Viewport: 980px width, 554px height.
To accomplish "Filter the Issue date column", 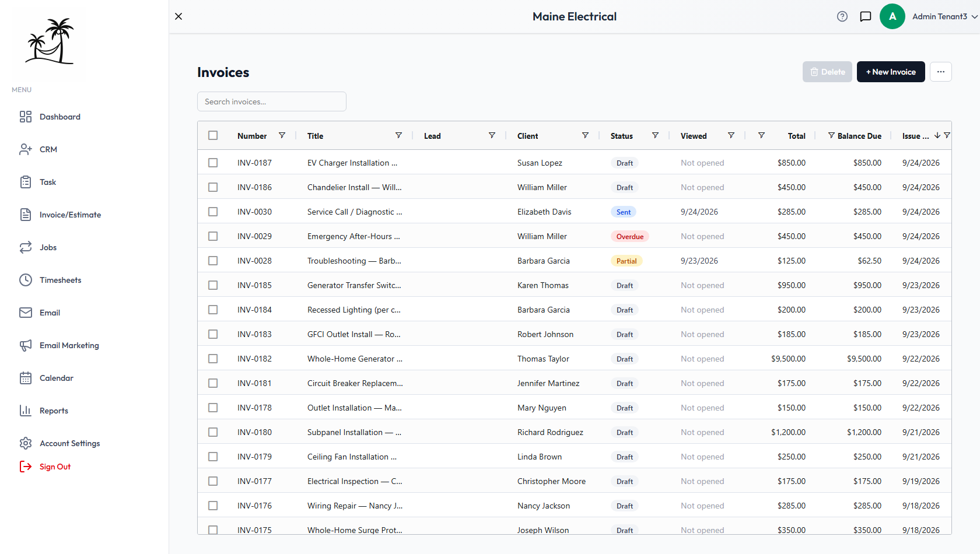I will [947, 135].
